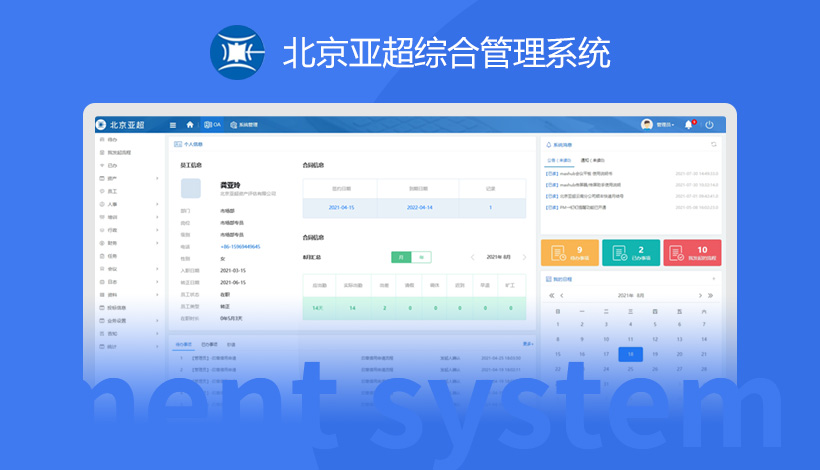Screen dimensions: 820x470
Task: Click the power logout icon
Action: pyautogui.click(x=709, y=125)
